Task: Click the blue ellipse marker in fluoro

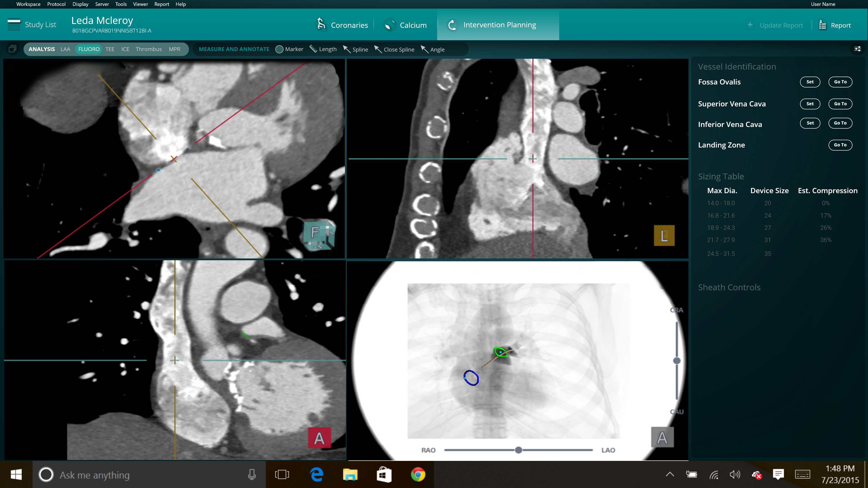Action: (x=471, y=378)
